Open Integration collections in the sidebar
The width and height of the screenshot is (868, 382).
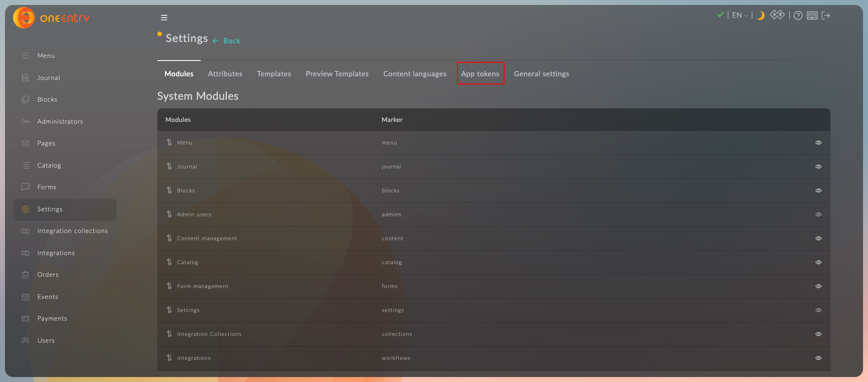[x=65, y=231]
